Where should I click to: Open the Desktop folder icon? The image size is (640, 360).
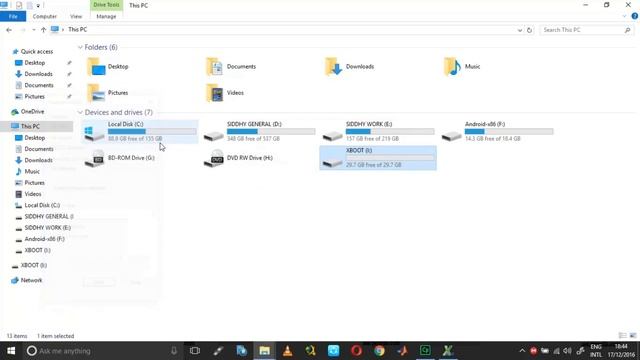pos(96,67)
